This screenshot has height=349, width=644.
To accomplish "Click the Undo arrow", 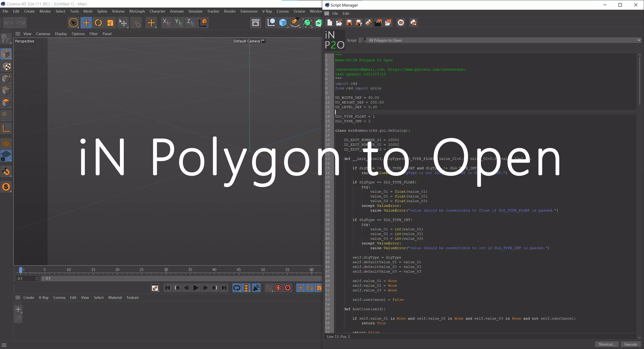I will click(9, 23).
